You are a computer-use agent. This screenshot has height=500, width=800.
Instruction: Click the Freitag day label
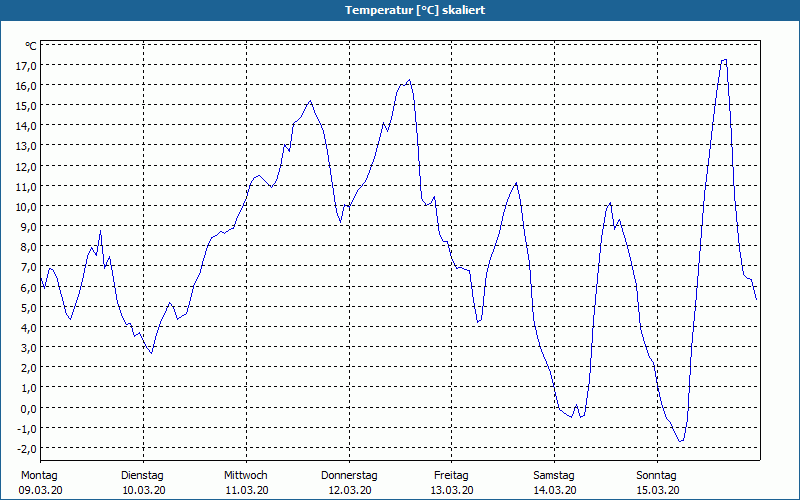point(451,476)
